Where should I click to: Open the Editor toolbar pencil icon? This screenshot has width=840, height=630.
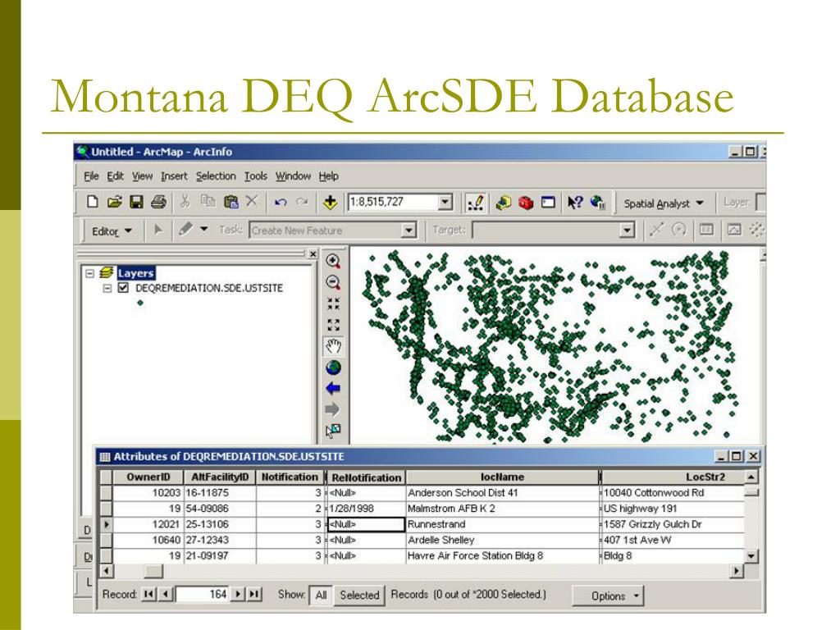click(x=475, y=203)
